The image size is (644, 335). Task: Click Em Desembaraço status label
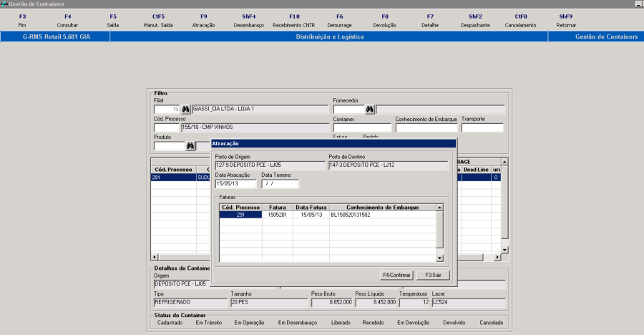click(x=298, y=323)
